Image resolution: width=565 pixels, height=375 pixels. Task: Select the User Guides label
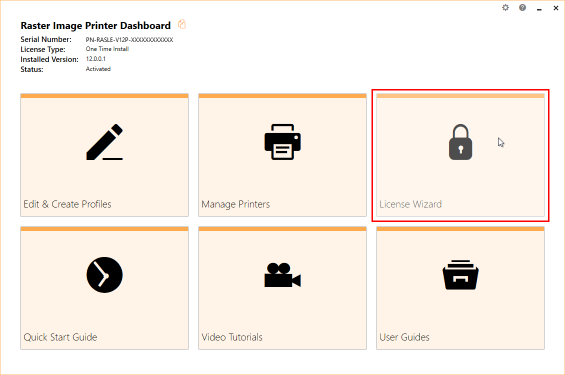coord(404,337)
